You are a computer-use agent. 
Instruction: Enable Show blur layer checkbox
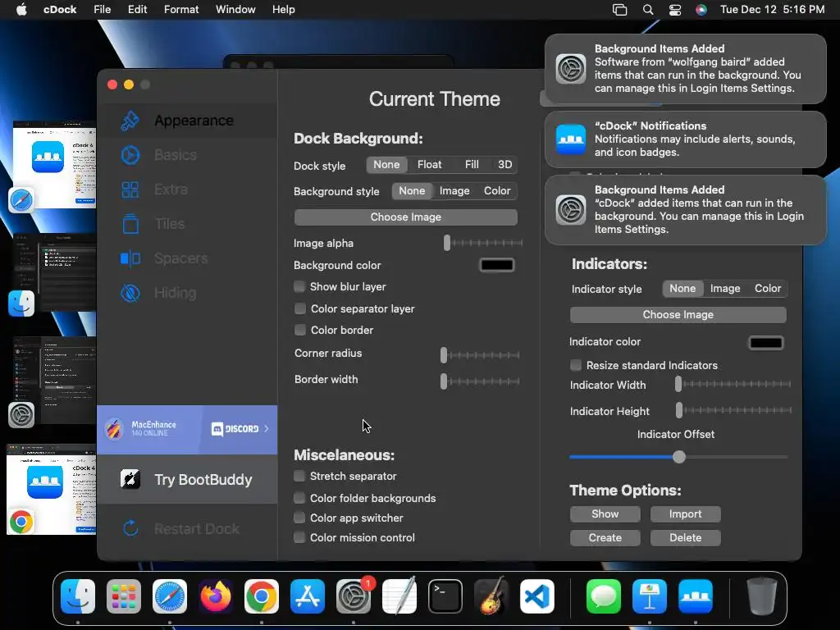click(300, 286)
